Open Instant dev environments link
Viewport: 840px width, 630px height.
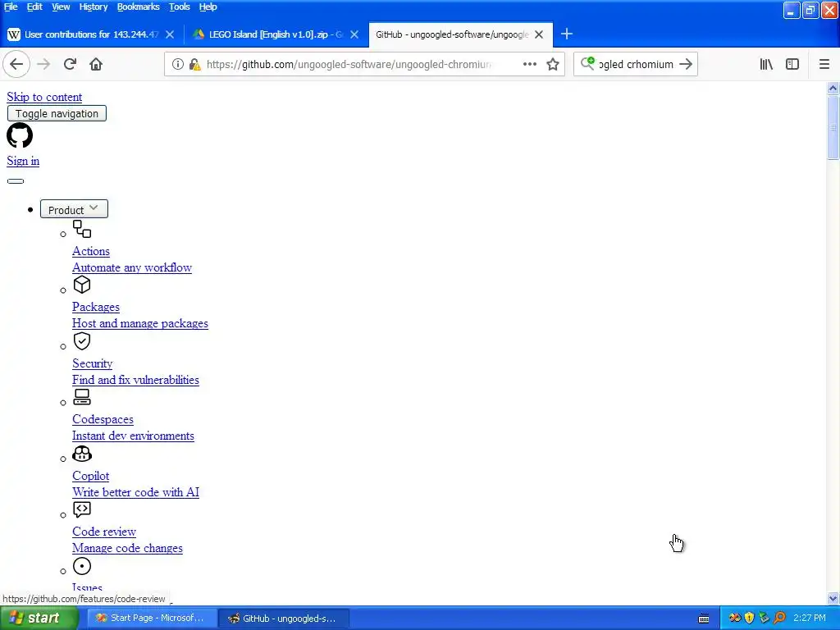pyautogui.click(x=134, y=436)
